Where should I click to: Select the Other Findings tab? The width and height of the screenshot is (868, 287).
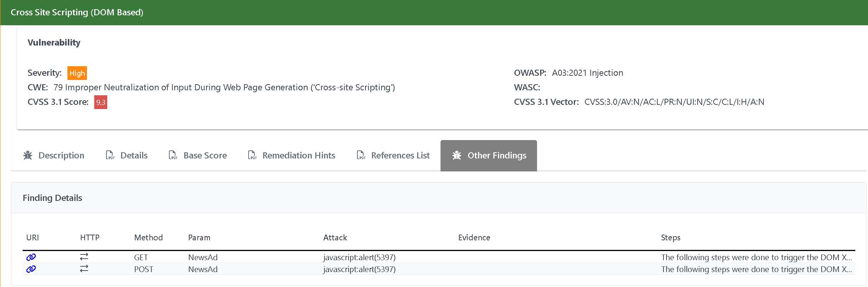(496, 155)
